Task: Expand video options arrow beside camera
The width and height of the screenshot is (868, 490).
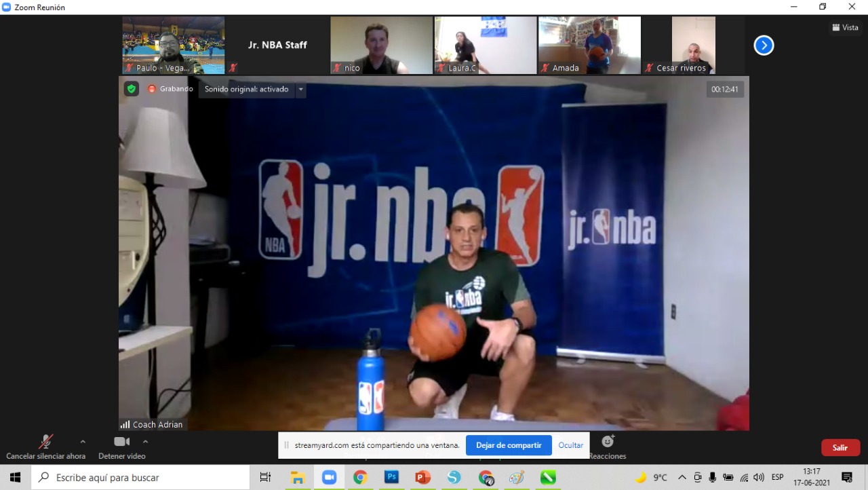Action: pos(145,442)
